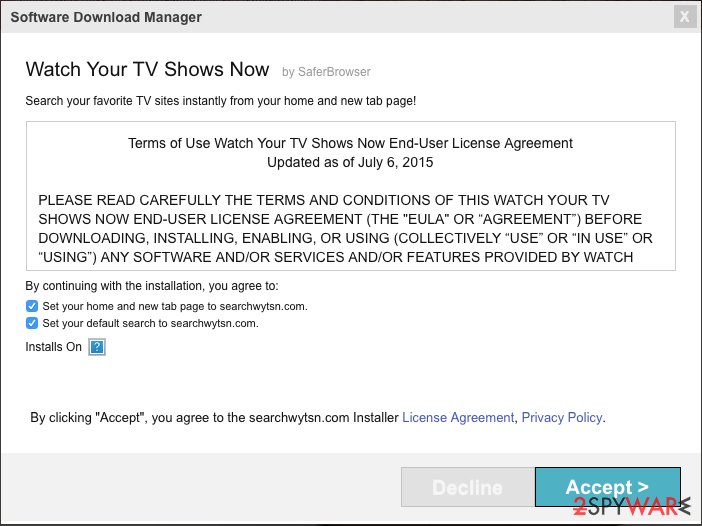Click 'Search your favorite TV sites instantly' description
702x526 pixels.
221,101
